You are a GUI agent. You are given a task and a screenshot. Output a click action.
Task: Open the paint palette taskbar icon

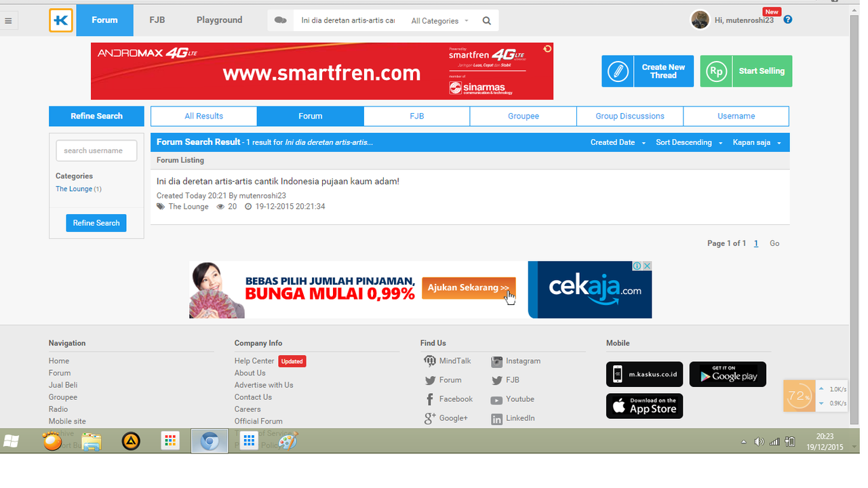[x=288, y=442]
